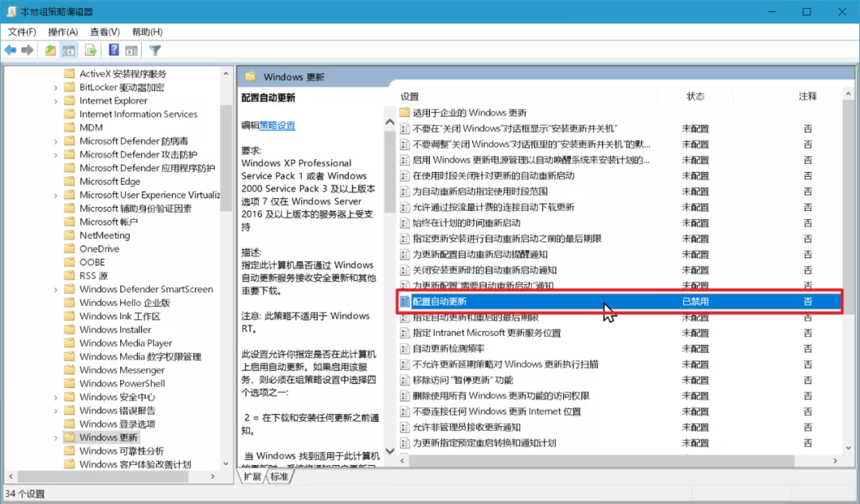Select the RSS 源 tree item

[93, 275]
